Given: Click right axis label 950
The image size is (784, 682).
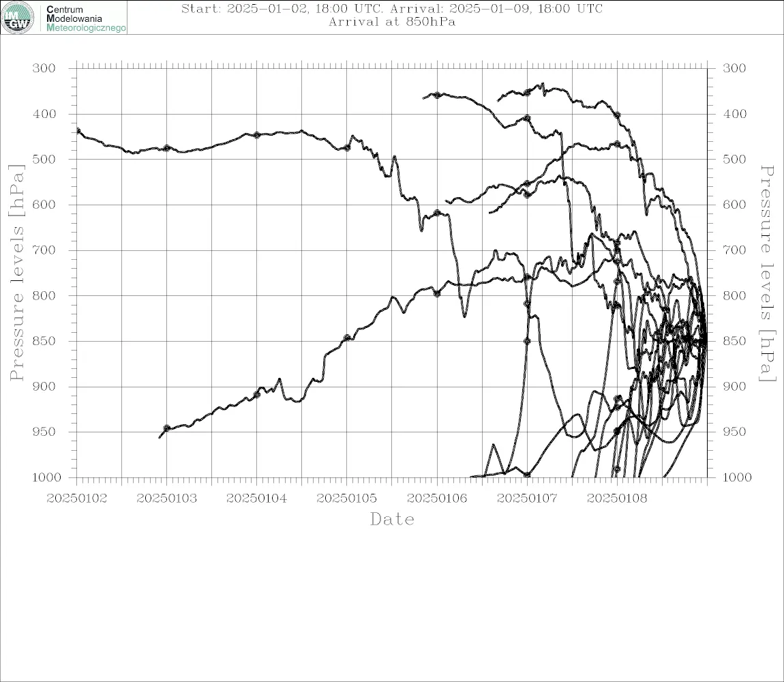Looking at the screenshot, I should pos(734,431).
